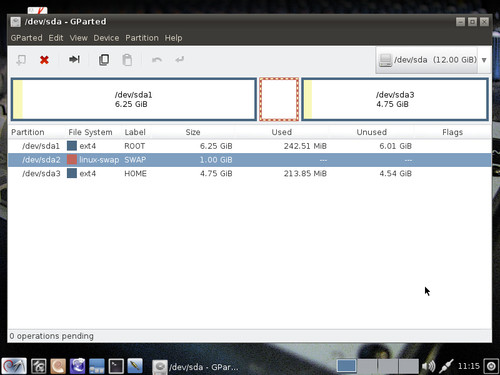Launch the orange swirl taskbar application icon
Viewport: 500px width, 375px height.
(58, 366)
